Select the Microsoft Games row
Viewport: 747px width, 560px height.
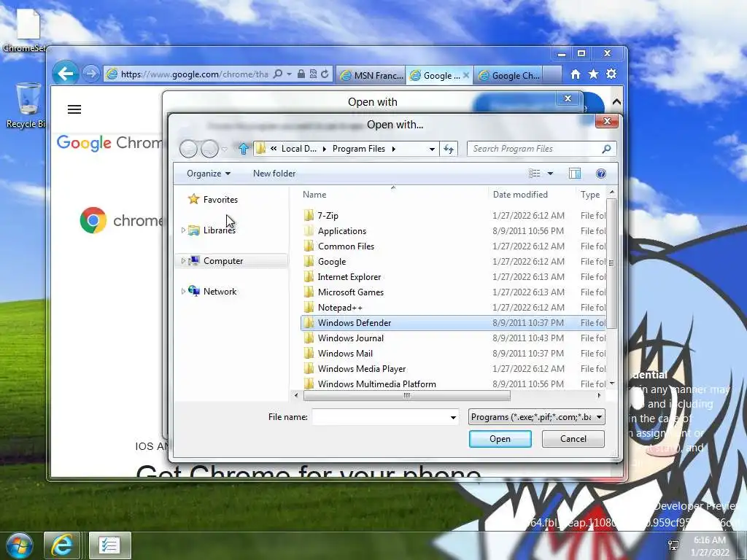[x=453, y=292]
